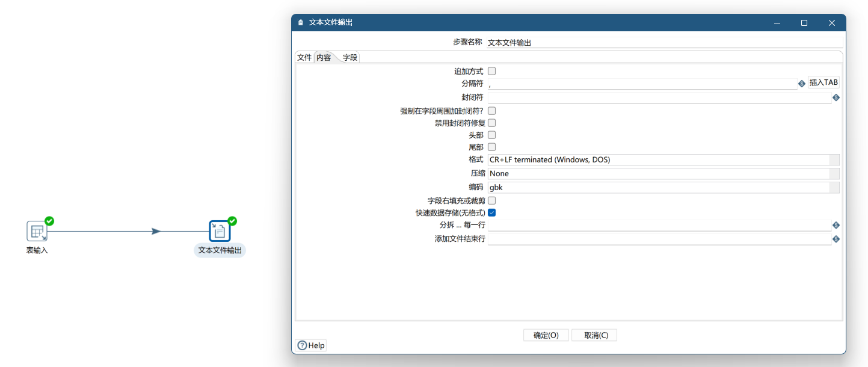Expand the 压缩 dropdown
The image size is (868, 367).
pyautogui.click(x=834, y=174)
